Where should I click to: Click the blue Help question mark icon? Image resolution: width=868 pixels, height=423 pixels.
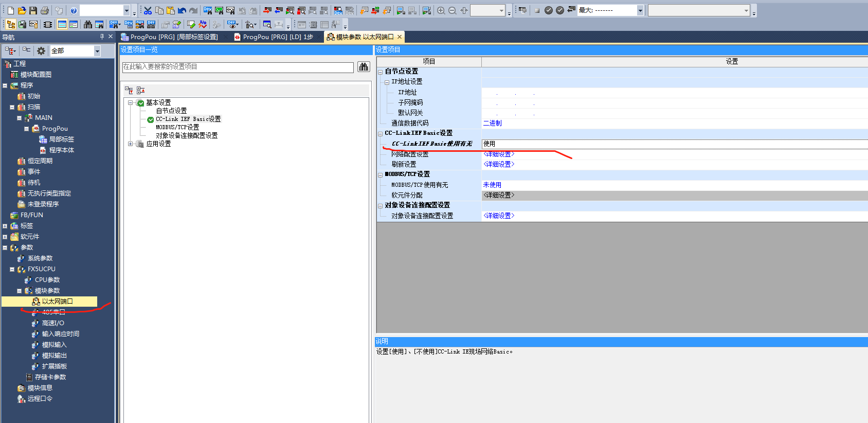click(74, 10)
